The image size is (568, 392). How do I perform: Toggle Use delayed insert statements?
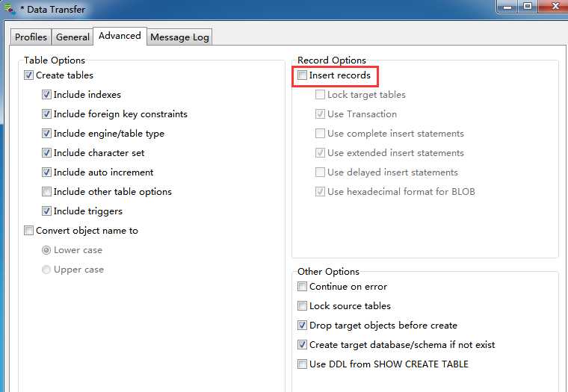tap(320, 172)
